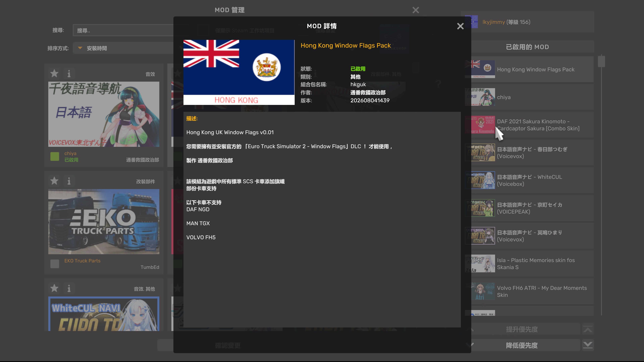Screen dimensions: 644x362
Task: Click the 已啟用的 MOD list heading
Action: 527,47
